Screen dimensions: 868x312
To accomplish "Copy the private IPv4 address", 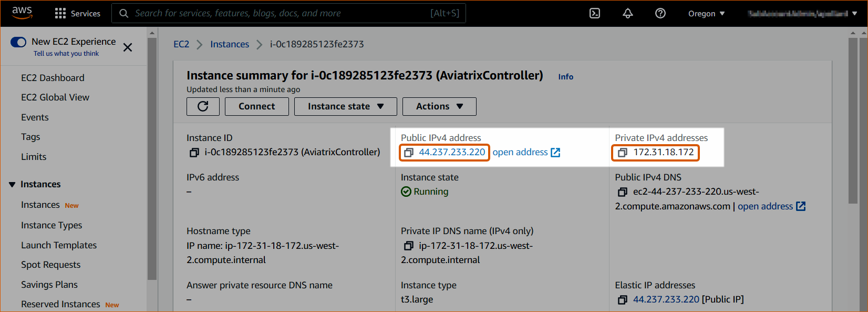I will (623, 153).
